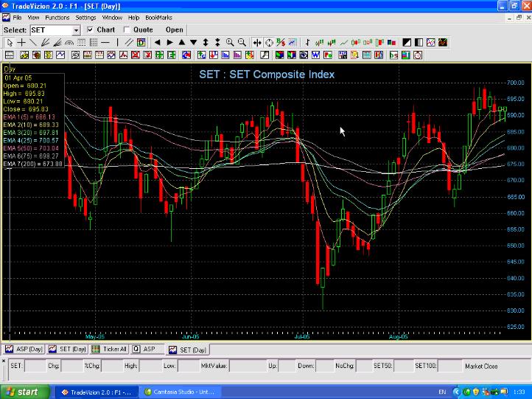Select the horizontal line tool
The height and width of the screenshot is (399, 532).
click(x=105, y=43)
